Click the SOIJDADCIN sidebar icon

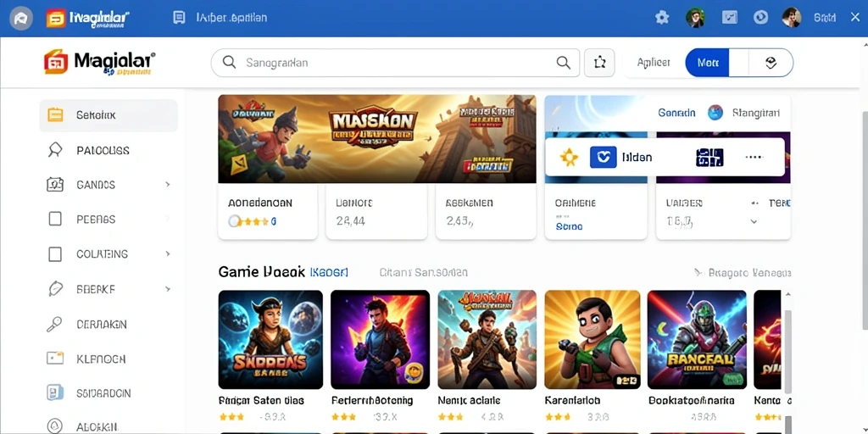55,392
